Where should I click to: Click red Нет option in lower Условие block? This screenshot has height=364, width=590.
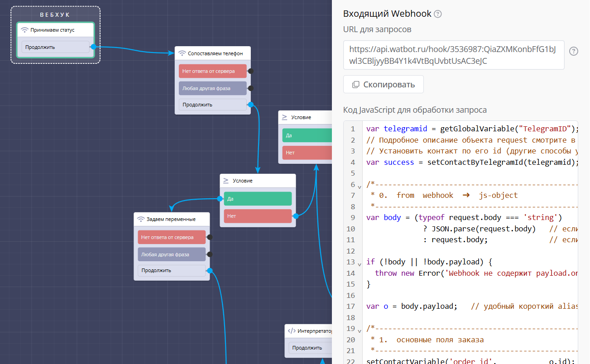[x=258, y=216]
